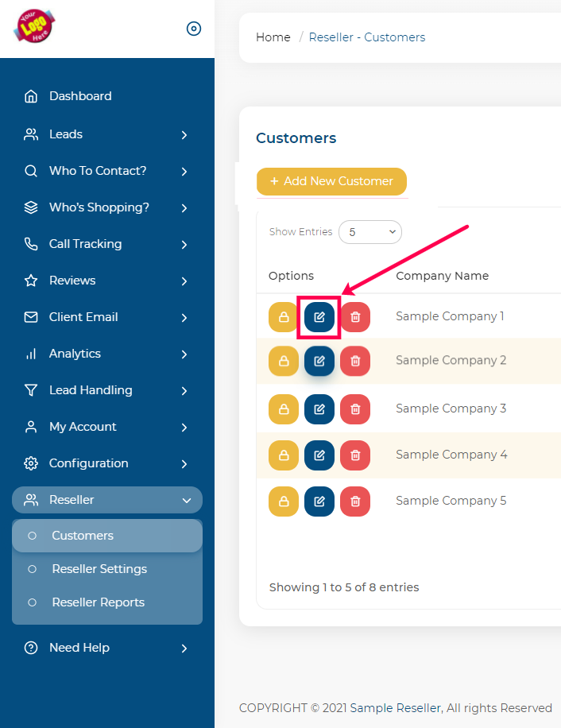561x728 pixels.
Task: Select the Reseller Reports radio bullet
Action: pyautogui.click(x=32, y=602)
